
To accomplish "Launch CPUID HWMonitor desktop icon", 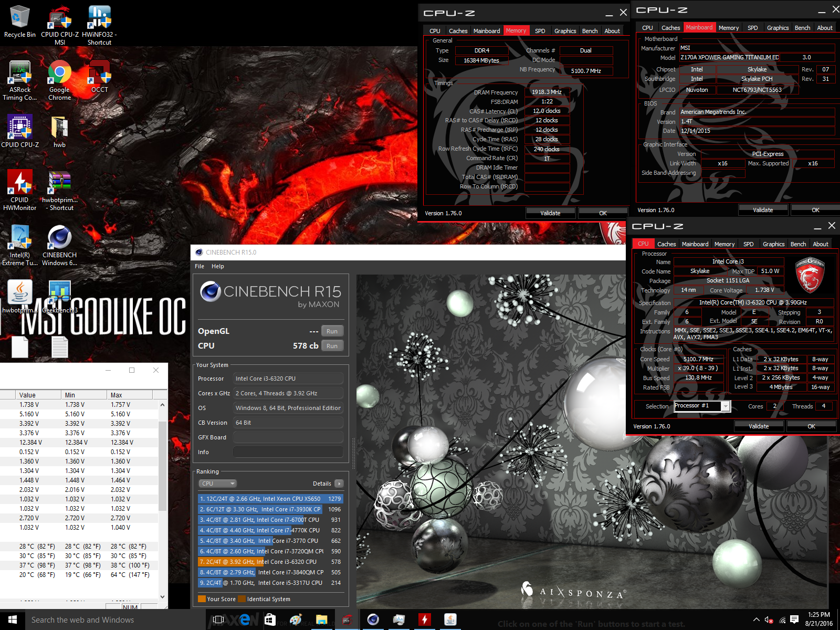I will 20,190.
